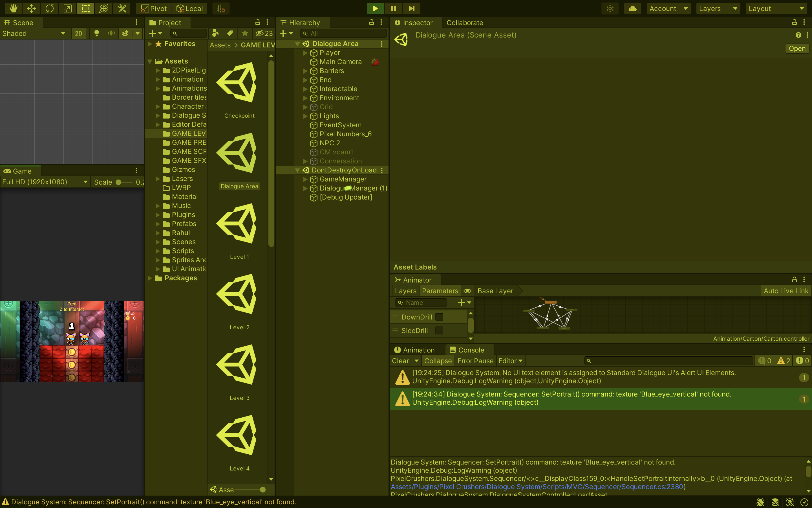Open custom editor tools
Image resolution: width=812 pixels, height=508 pixels.
coord(122,8)
